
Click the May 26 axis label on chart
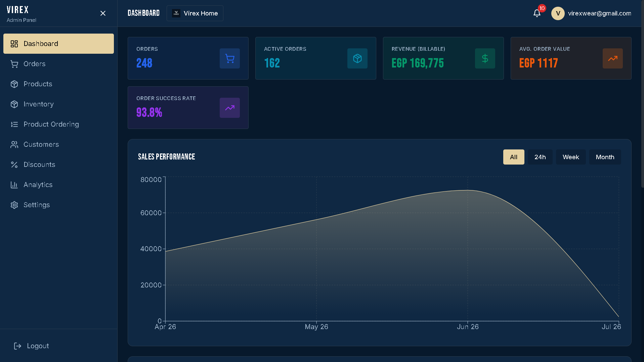pyautogui.click(x=316, y=327)
